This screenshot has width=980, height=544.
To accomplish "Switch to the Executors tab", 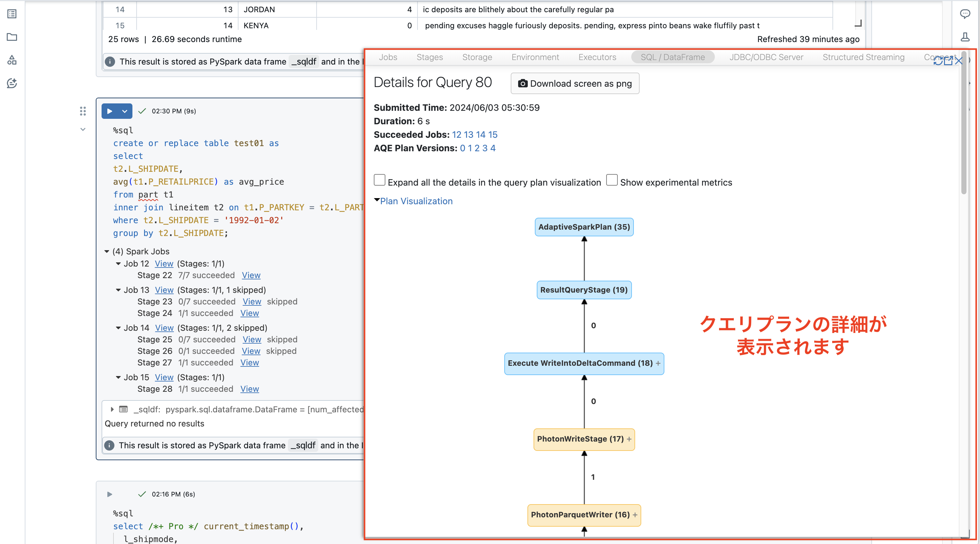I will [597, 57].
